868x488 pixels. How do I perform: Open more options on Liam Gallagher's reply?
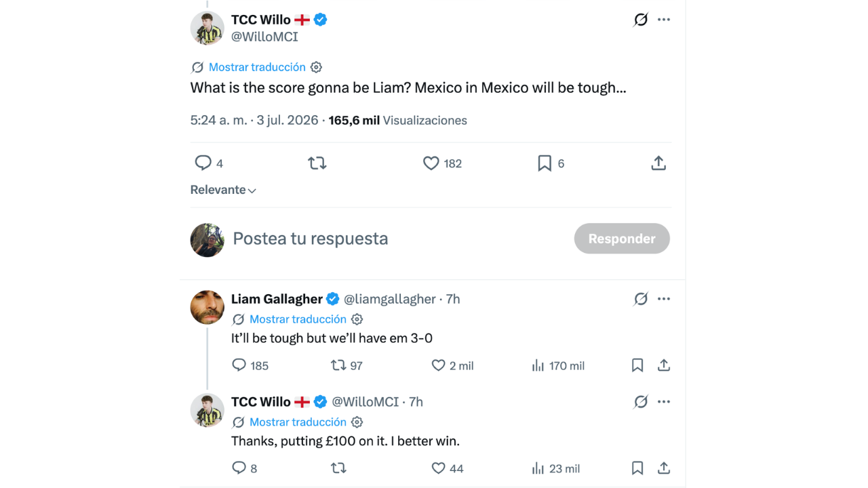664,299
